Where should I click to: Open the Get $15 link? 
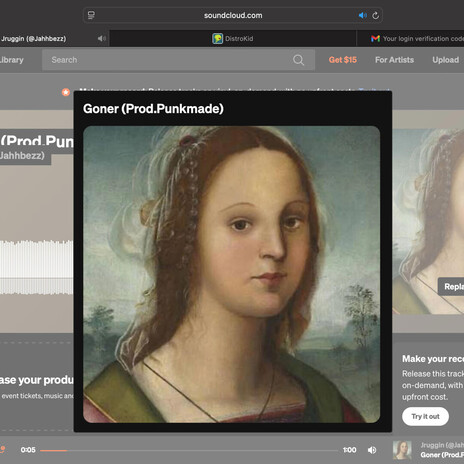(x=343, y=60)
